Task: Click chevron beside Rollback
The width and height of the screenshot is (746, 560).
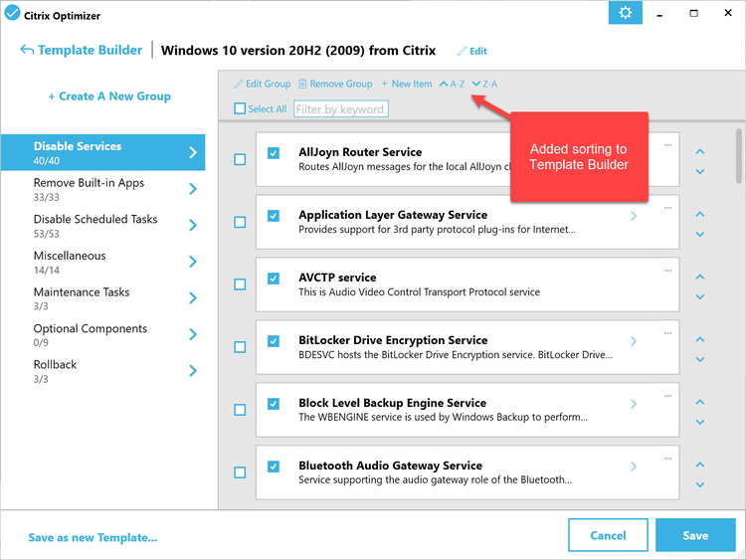Action: click(193, 371)
